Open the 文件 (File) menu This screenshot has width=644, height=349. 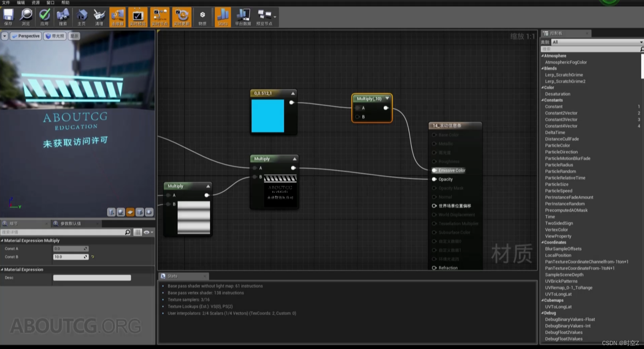[6, 2]
